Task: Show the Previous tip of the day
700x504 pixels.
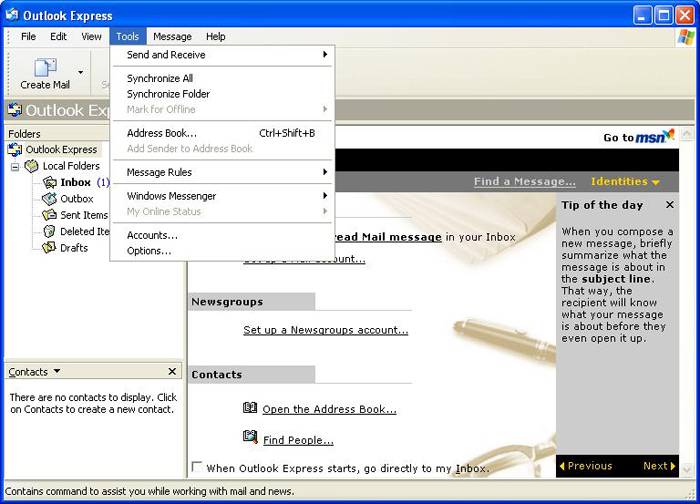Action: (x=586, y=466)
